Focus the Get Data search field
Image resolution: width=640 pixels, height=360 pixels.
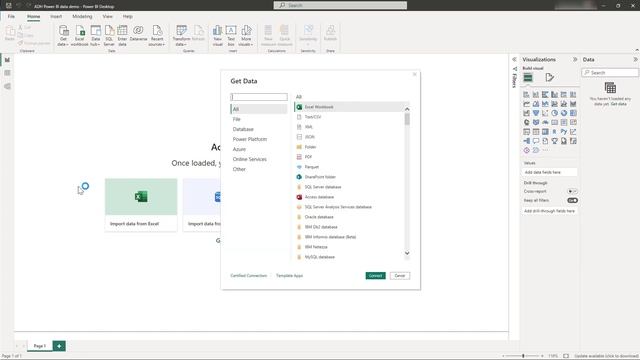[x=259, y=97]
